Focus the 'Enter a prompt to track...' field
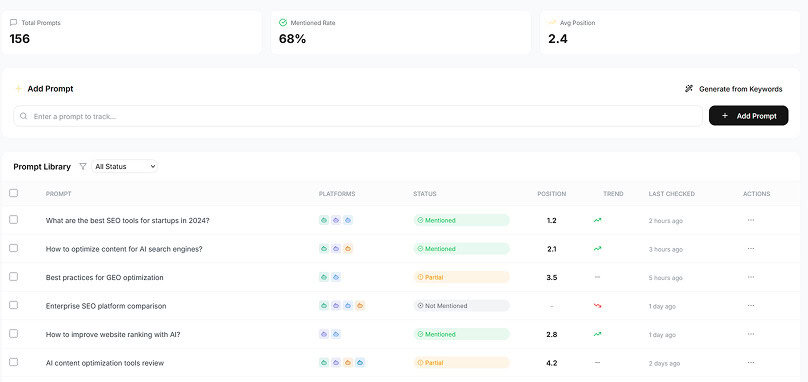The image size is (808, 382). 358,116
